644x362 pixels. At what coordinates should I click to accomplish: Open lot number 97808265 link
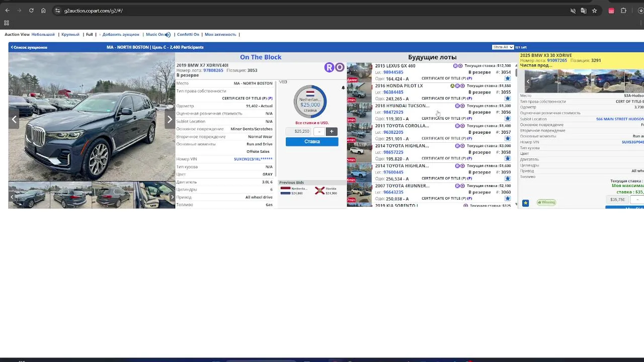click(x=213, y=70)
